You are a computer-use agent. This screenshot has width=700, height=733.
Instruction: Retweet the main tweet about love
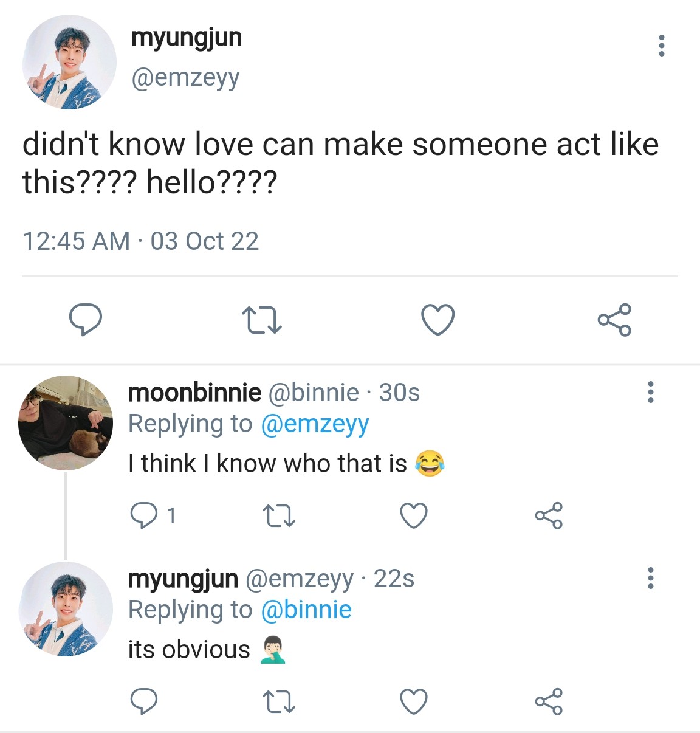pos(261,320)
